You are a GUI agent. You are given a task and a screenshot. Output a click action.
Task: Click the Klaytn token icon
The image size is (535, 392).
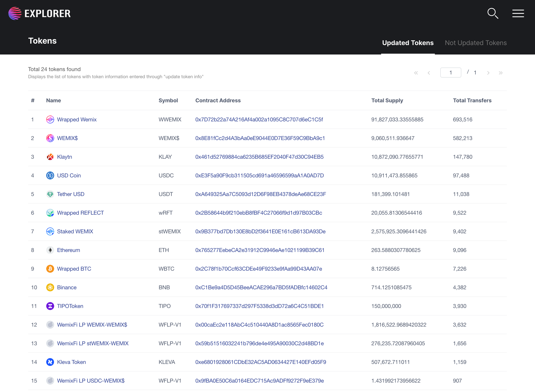(50, 157)
